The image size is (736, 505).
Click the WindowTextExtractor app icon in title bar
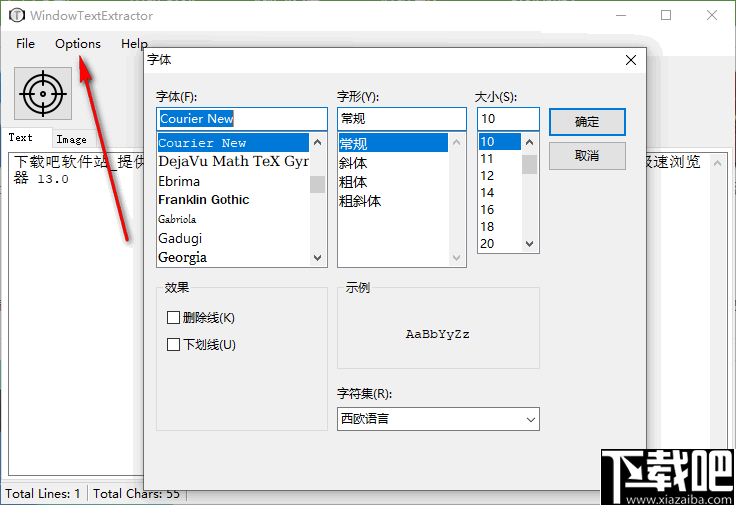17,15
